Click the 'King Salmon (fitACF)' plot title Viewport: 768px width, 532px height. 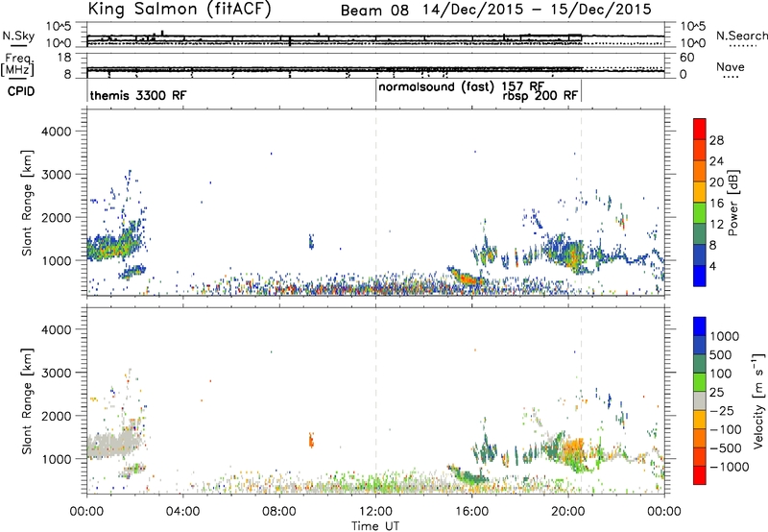coord(179,9)
